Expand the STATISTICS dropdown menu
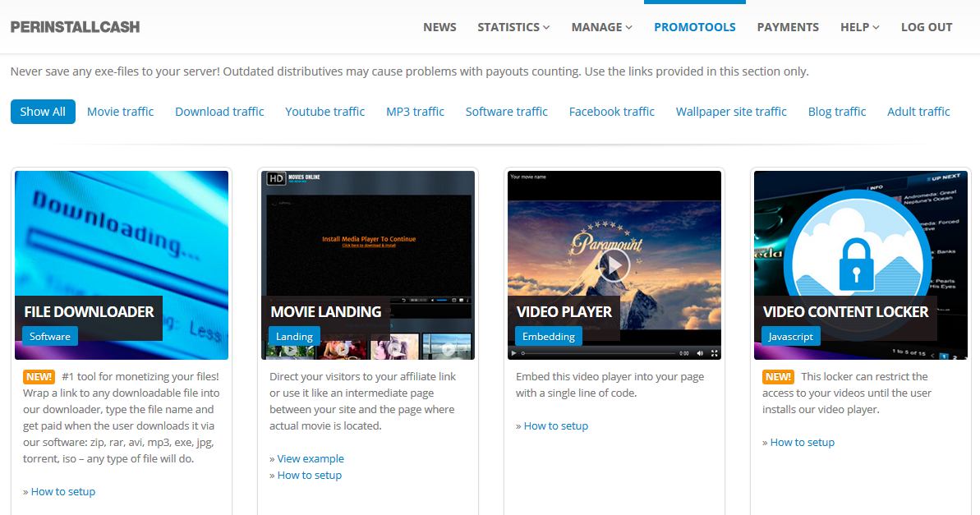This screenshot has width=980, height=515. coord(513,27)
